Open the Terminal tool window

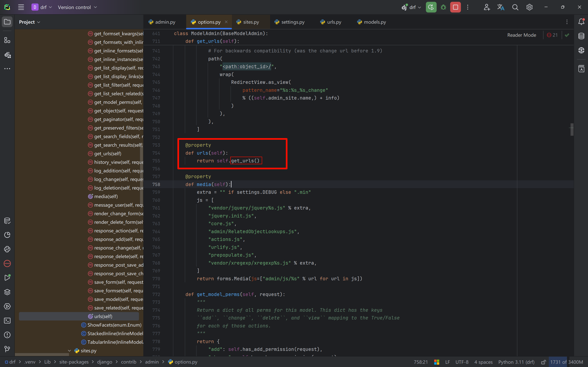(7, 321)
